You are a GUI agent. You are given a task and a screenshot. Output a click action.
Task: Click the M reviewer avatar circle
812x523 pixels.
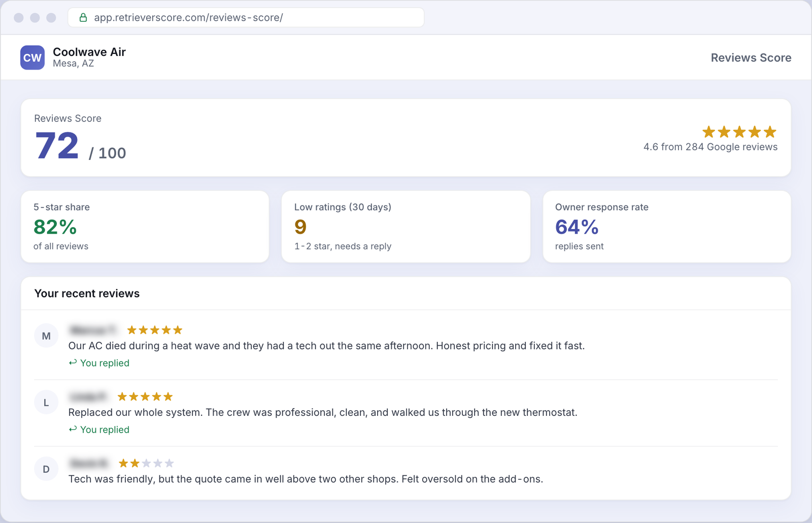tap(46, 336)
